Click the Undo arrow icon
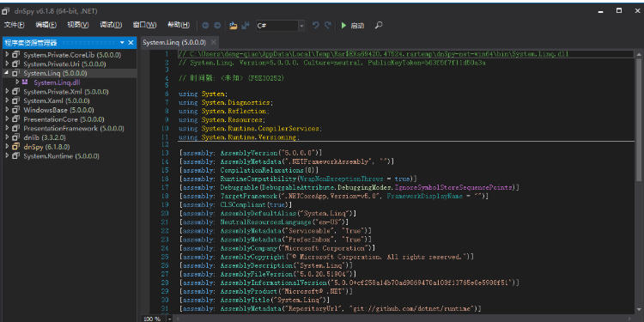Image resolution: width=644 pixels, height=322 pixels. [x=315, y=26]
